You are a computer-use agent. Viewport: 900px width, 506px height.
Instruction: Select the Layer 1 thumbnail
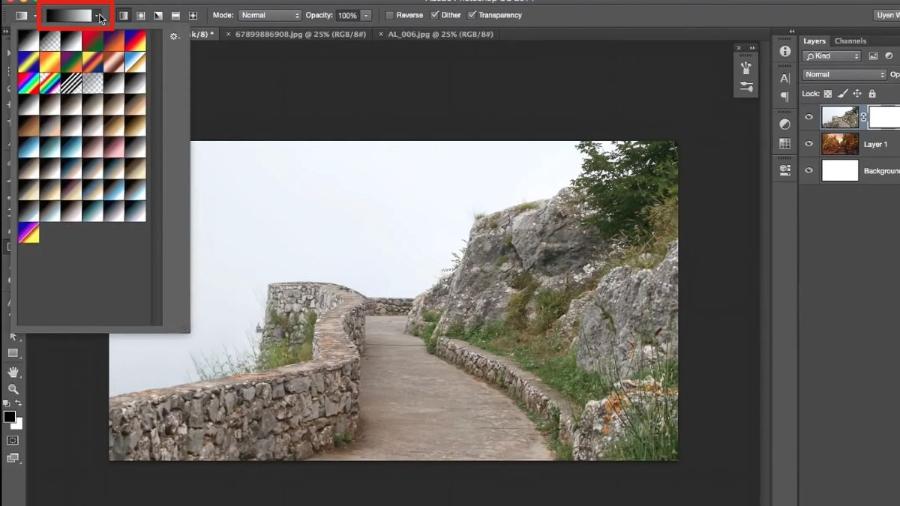[840, 144]
